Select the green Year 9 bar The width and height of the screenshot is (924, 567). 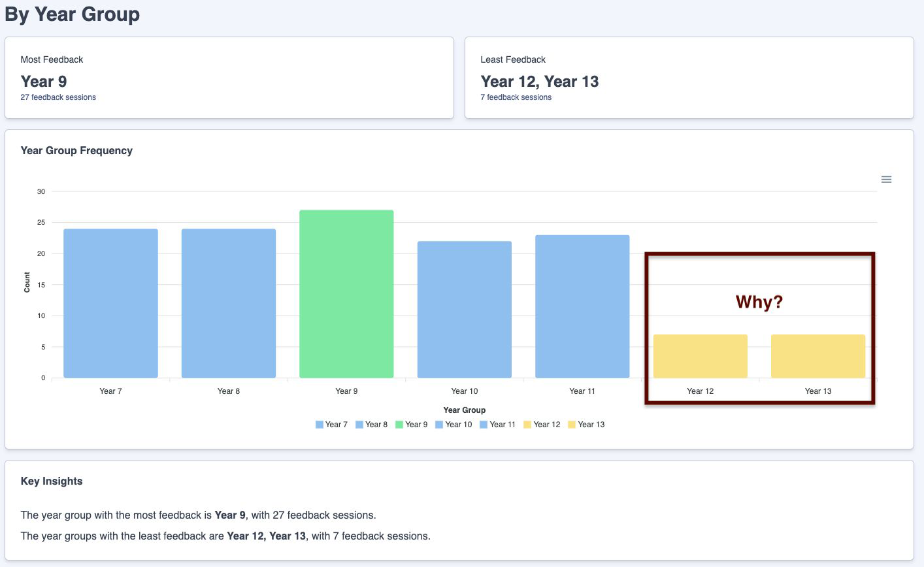[x=346, y=294]
